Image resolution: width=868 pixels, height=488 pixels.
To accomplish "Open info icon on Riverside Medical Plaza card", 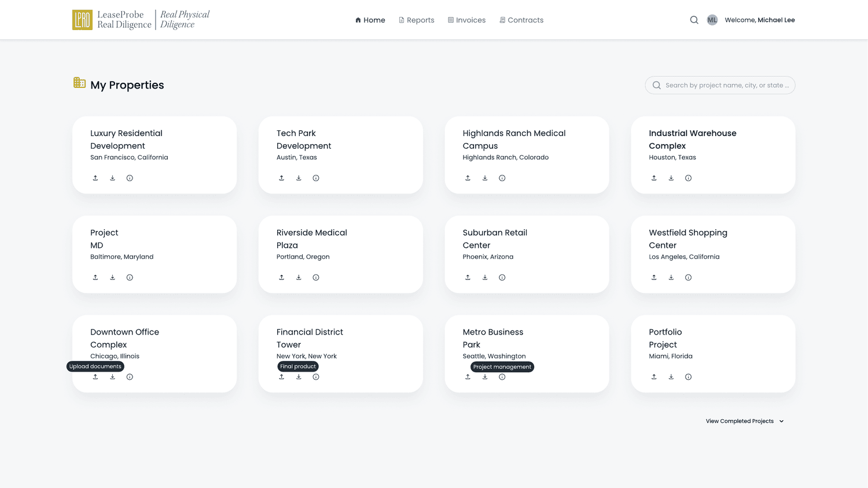I will tap(316, 277).
